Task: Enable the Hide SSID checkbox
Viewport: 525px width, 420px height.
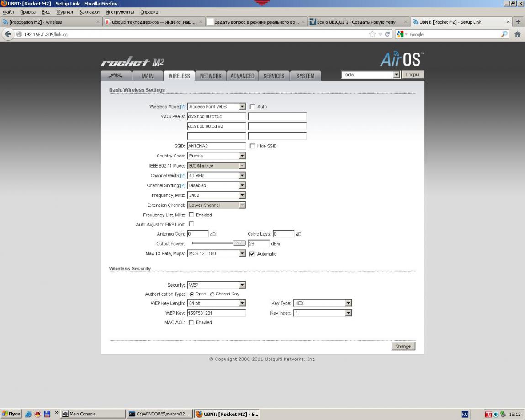Action: (252, 146)
